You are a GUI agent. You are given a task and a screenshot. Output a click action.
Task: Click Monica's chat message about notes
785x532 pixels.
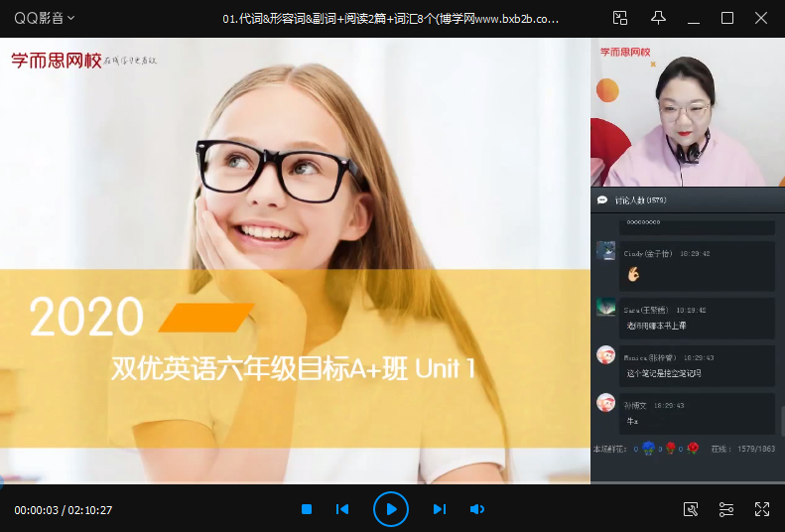click(664, 373)
